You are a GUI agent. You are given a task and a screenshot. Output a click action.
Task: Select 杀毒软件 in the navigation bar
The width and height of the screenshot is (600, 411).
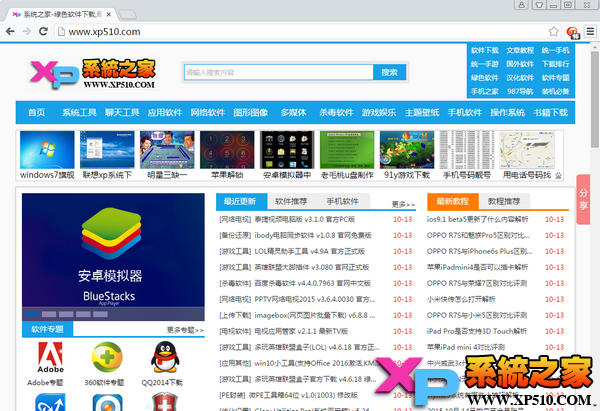click(336, 113)
